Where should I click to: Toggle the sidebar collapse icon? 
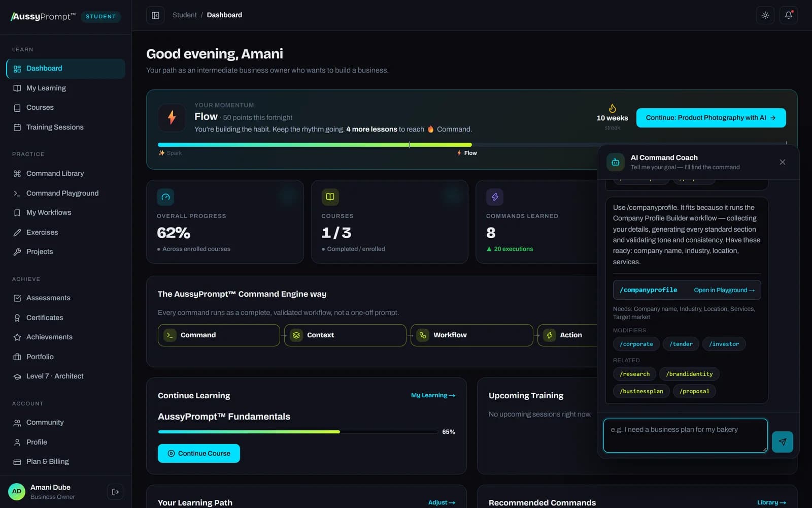coord(155,15)
